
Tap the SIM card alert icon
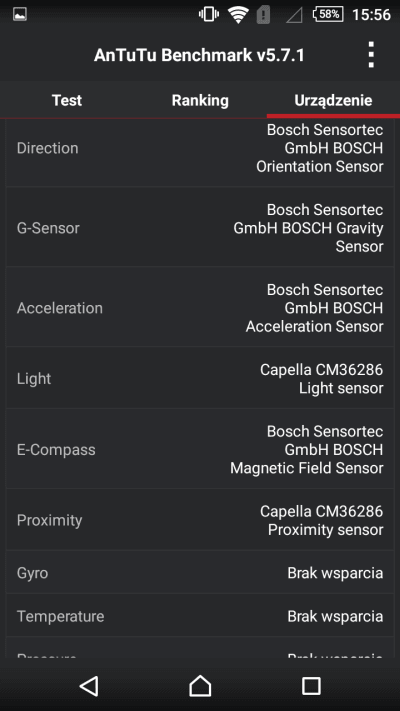263,15
